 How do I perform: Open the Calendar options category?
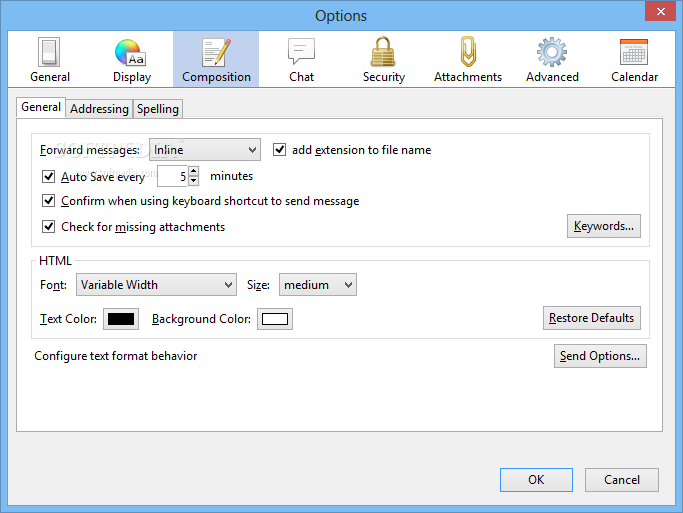(634, 60)
